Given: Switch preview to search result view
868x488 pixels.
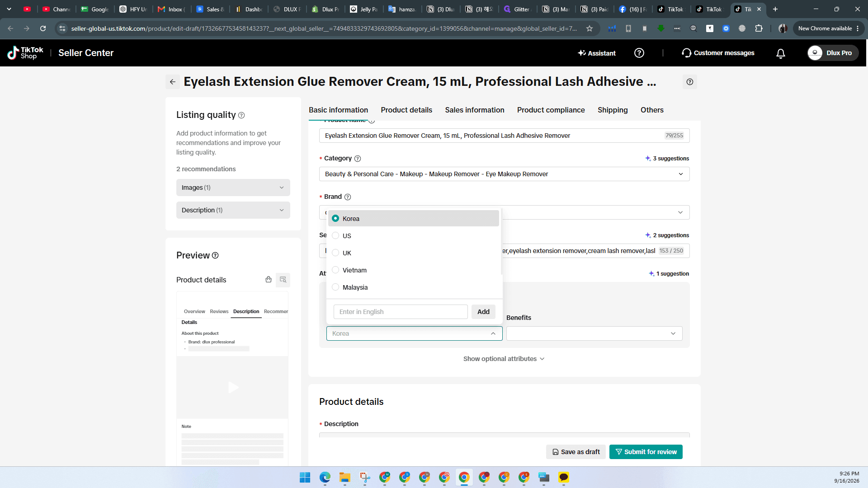Looking at the screenshot, I should pos(283,280).
